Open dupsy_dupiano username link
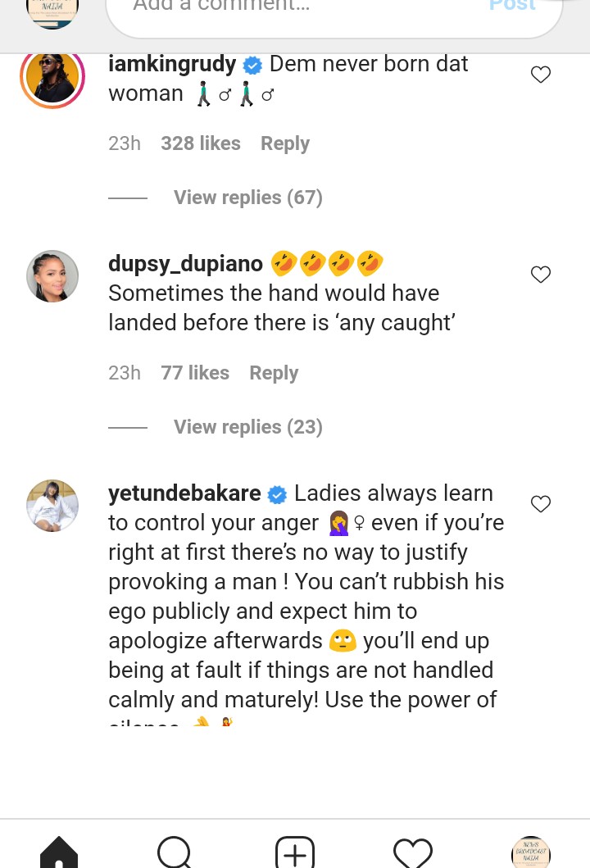 click(x=185, y=264)
